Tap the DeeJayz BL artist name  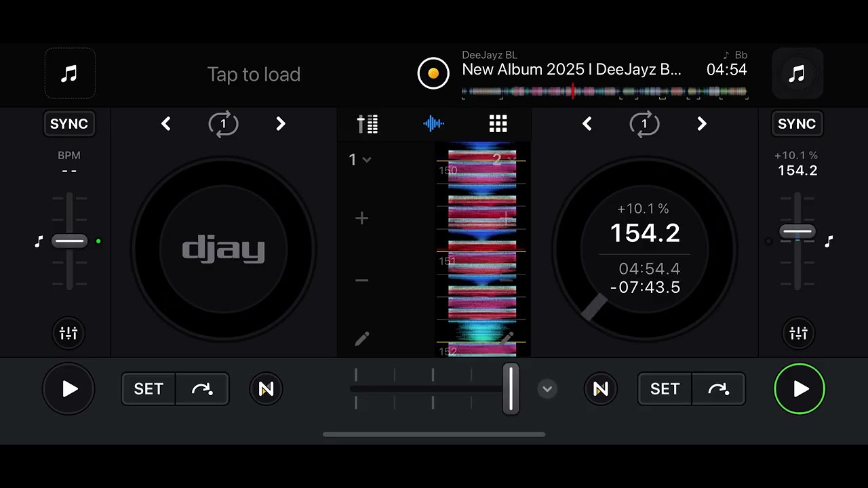(490, 55)
